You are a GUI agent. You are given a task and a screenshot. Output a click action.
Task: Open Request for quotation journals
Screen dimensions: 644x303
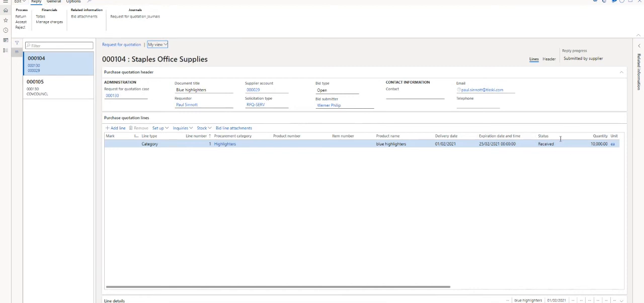pos(135,17)
